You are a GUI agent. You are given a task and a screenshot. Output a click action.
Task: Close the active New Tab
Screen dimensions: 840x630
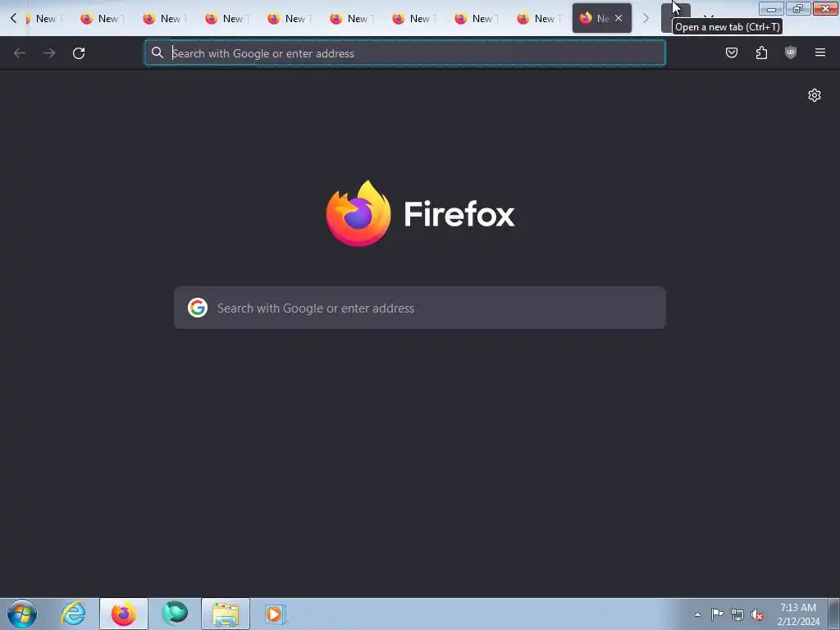tap(619, 18)
